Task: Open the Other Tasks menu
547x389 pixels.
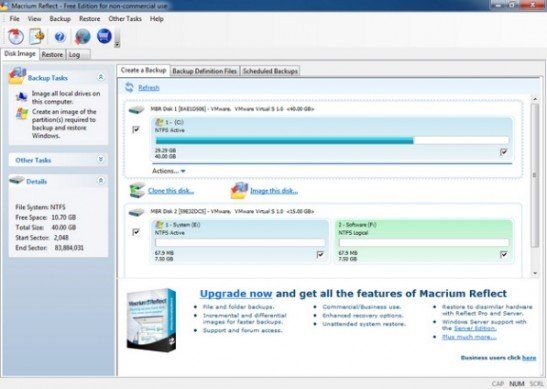Action: 125,18
